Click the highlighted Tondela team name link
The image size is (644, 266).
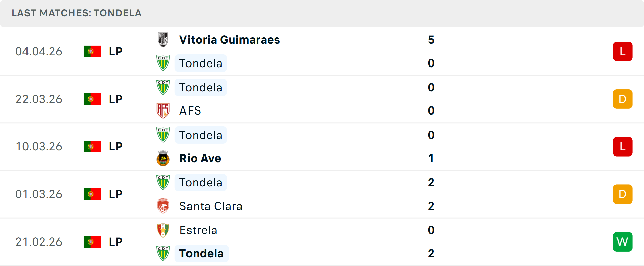tap(202, 253)
